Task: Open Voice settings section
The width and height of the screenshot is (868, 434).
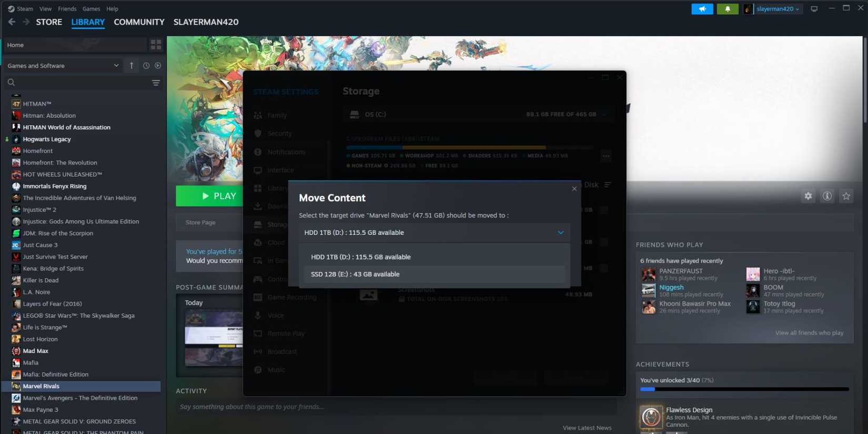Action: (x=276, y=316)
